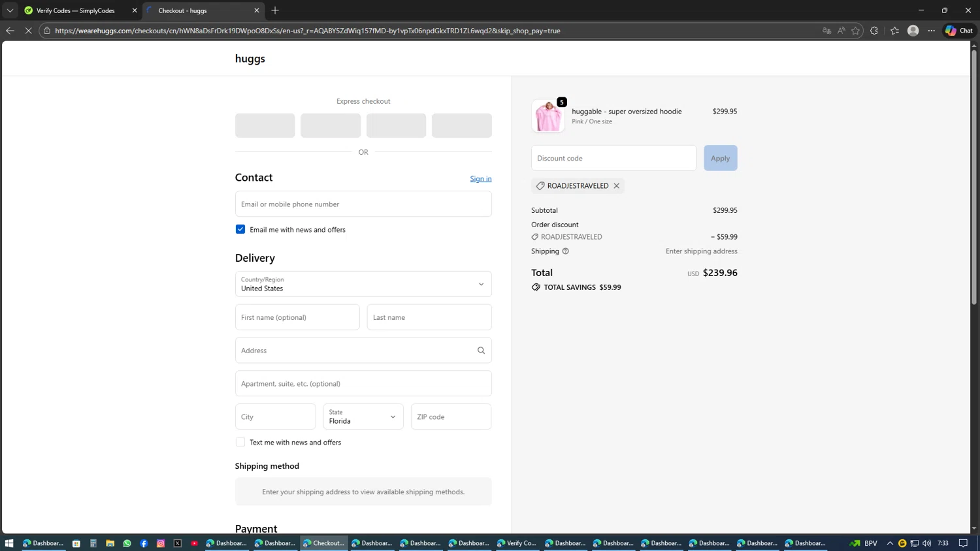Open browser Settings and more menu
This screenshot has height=551, width=980.
[x=932, y=31]
